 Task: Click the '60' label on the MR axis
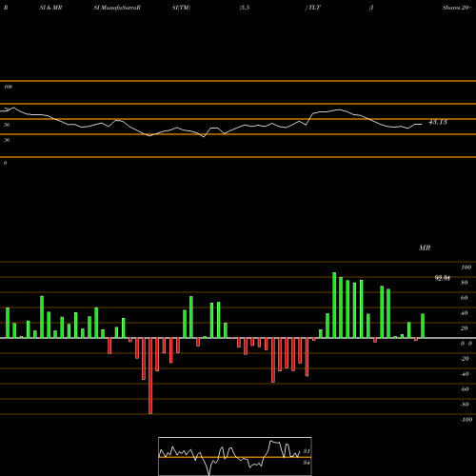pyautogui.click(x=465, y=298)
